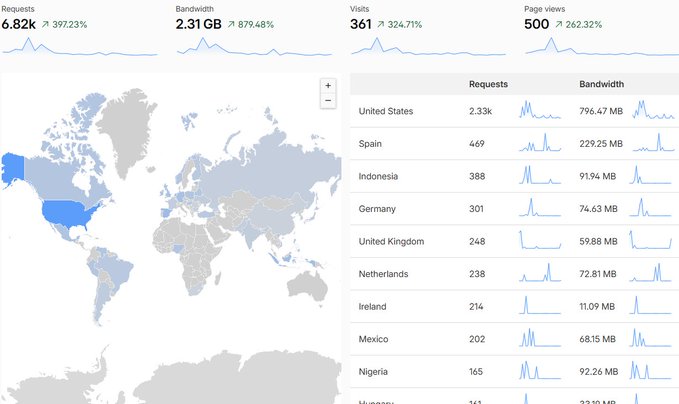Click the 202 requests value for Mexico
This screenshot has height=404, width=679.
pos(477,339)
